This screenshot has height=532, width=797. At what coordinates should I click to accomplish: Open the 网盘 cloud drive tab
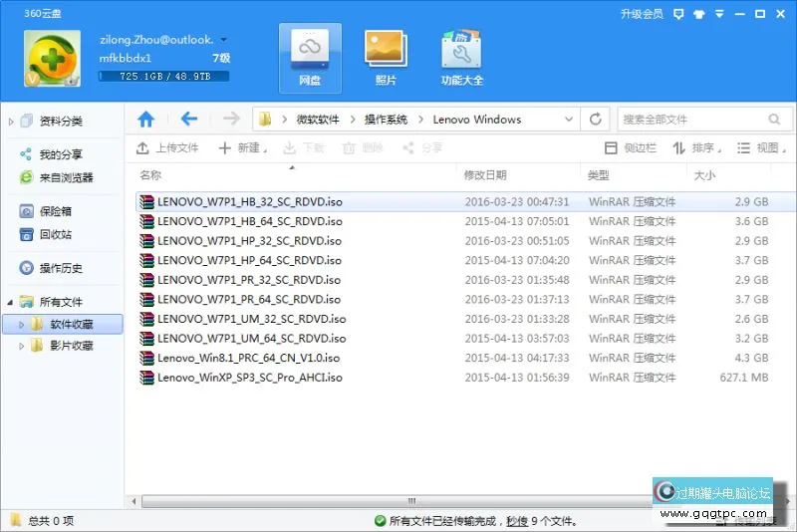(x=310, y=58)
